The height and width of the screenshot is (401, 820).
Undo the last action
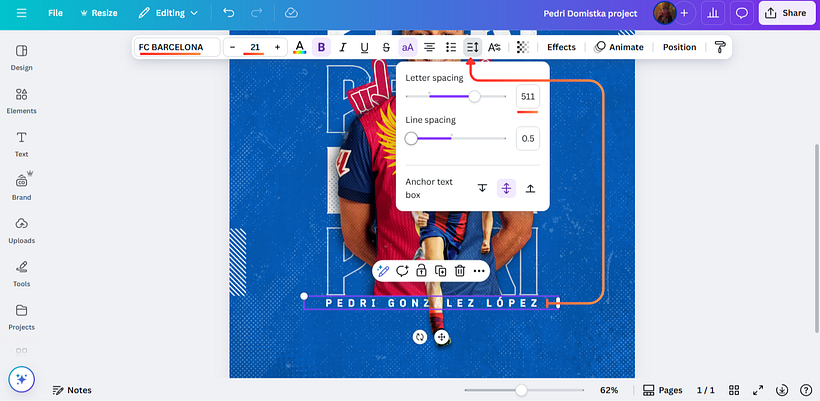(x=229, y=13)
